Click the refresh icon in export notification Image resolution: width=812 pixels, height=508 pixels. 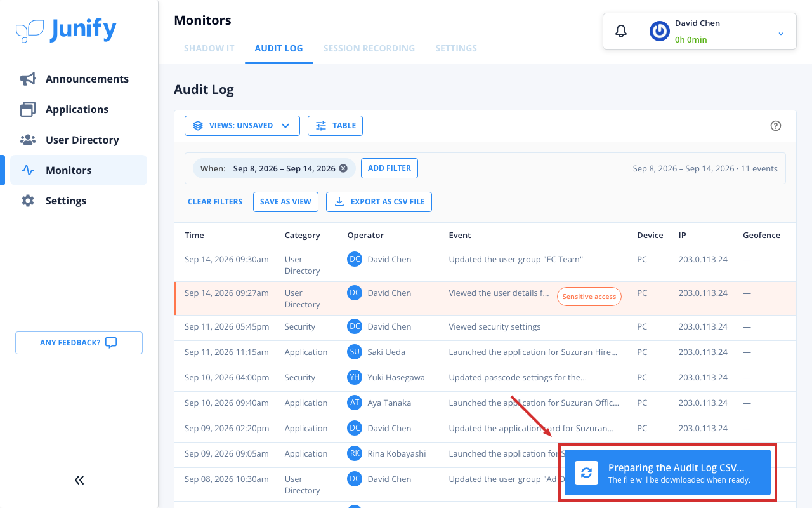pos(587,472)
